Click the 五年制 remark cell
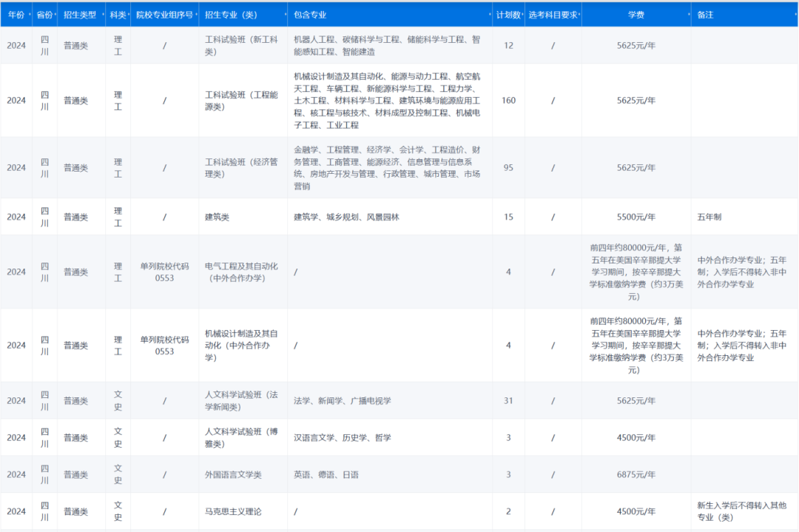 tap(708, 217)
